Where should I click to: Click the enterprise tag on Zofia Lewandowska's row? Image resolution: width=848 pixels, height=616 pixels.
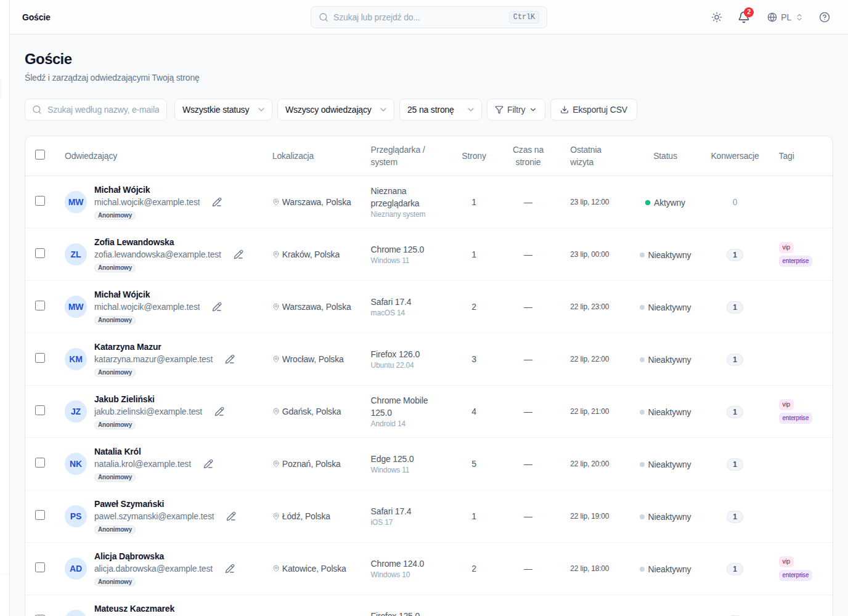tap(796, 261)
